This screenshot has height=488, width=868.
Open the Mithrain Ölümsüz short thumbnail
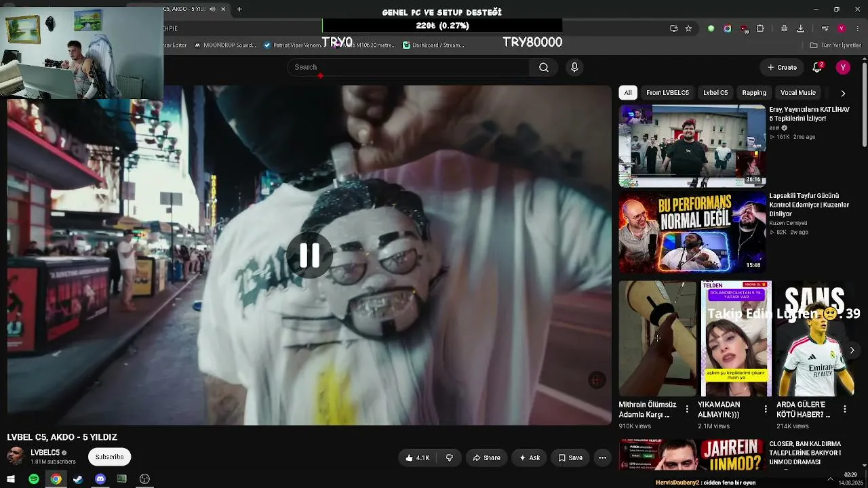click(x=658, y=338)
